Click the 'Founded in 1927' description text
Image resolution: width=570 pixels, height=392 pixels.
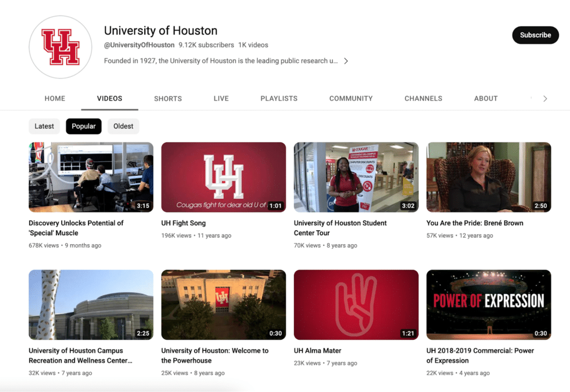point(220,61)
